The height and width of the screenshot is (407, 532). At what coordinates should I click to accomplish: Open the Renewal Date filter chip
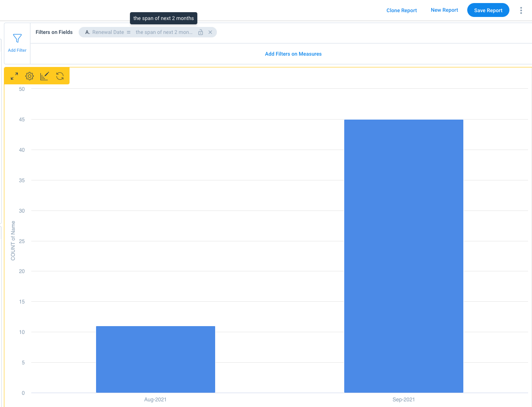pyautogui.click(x=148, y=32)
